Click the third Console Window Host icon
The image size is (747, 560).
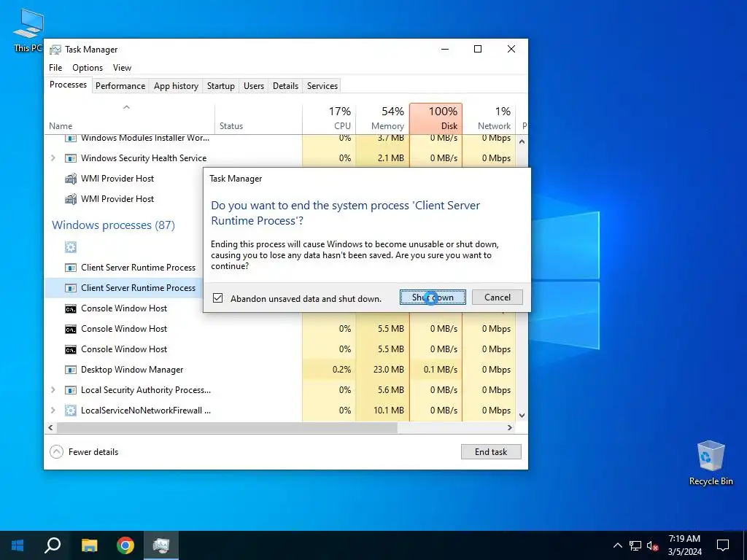71,349
